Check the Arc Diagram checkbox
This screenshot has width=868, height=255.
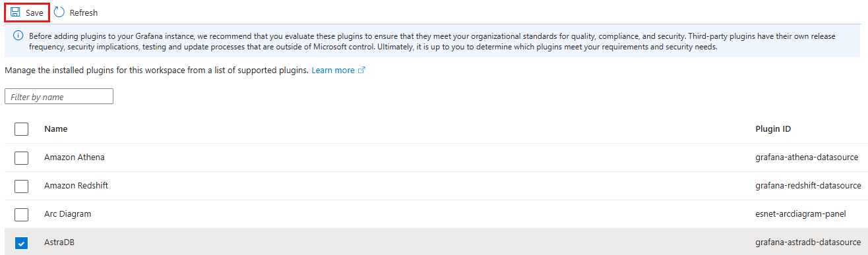tap(21, 214)
